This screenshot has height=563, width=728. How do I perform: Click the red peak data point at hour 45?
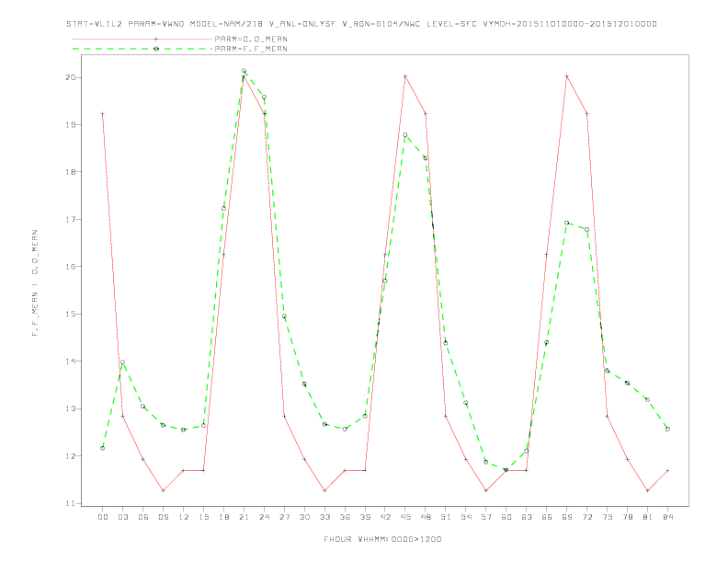(x=405, y=76)
